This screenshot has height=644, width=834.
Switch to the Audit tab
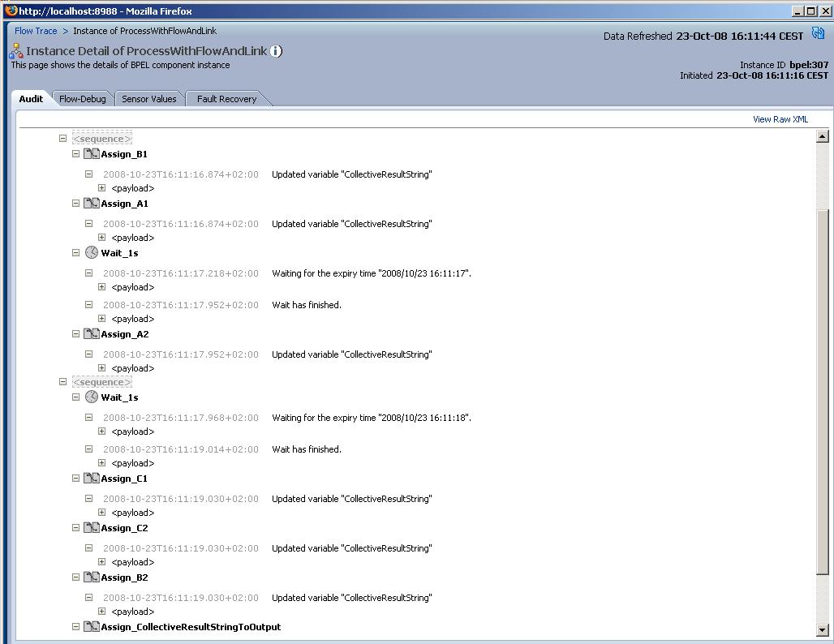click(x=31, y=99)
